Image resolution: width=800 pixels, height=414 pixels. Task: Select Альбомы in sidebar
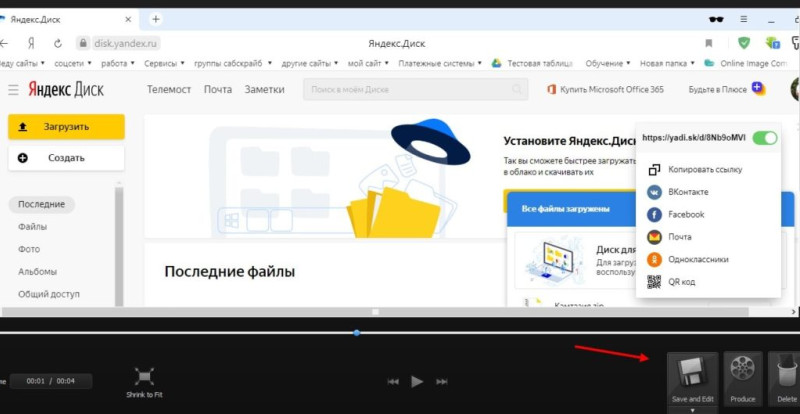(38, 272)
